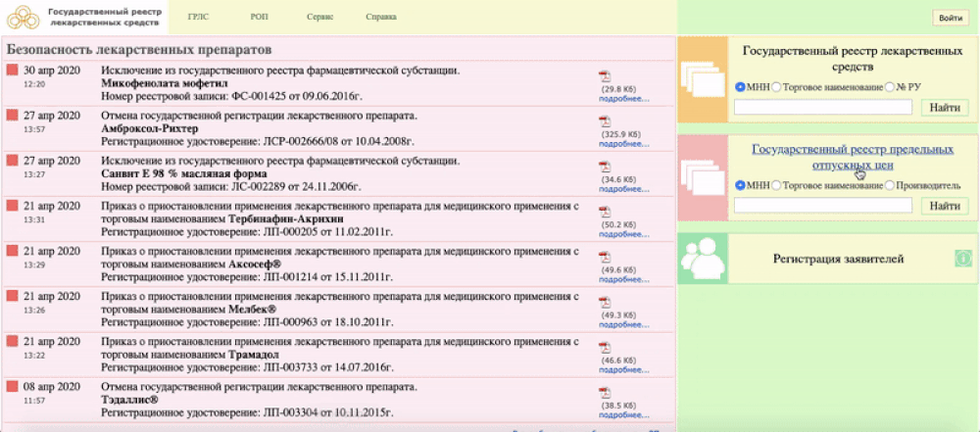Image resolution: width=980 pixels, height=432 pixels.
Task: Open подробнее link for Трамадол
Action: [623, 370]
